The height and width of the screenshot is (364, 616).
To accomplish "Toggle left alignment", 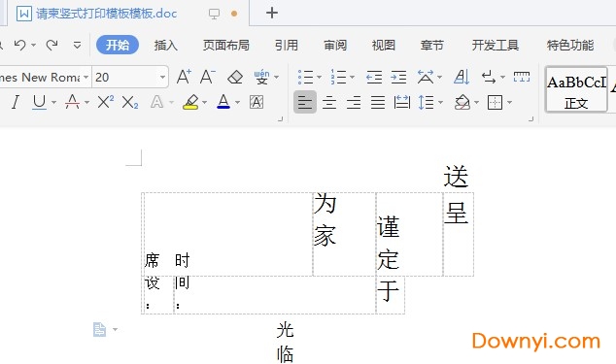I will click(x=305, y=102).
